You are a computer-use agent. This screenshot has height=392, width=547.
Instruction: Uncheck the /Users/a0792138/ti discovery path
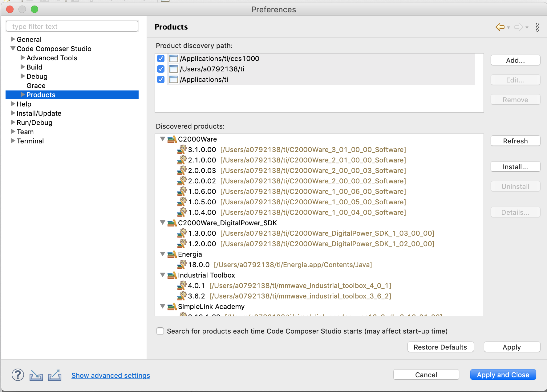[161, 69]
